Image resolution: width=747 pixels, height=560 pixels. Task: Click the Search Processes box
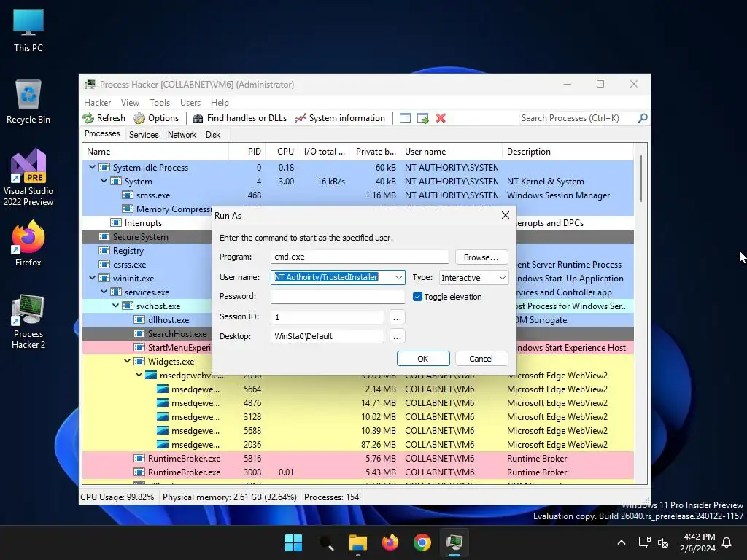point(578,118)
